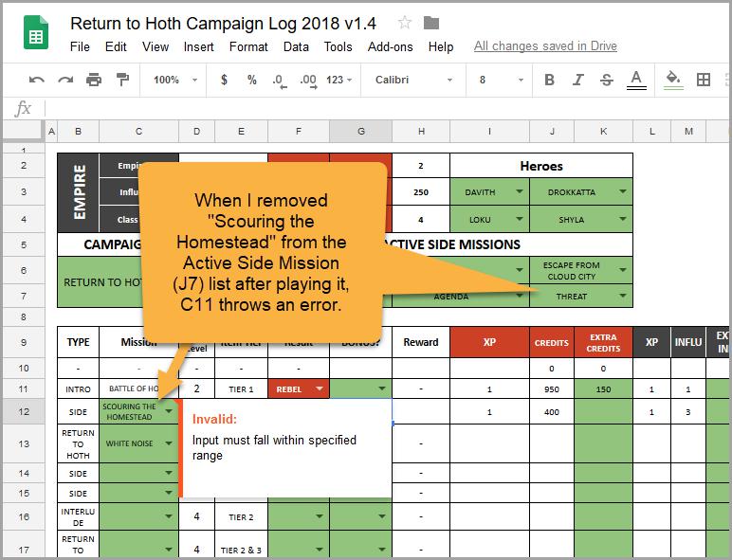
Task: Open the Add-ons menu
Action: (391, 46)
